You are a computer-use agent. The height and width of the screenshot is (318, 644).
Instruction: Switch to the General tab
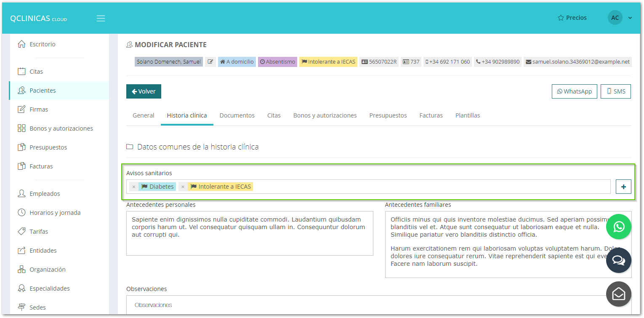point(143,115)
